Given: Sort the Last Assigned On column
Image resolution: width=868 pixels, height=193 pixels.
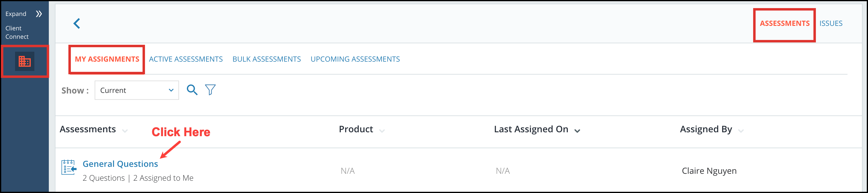Looking at the screenshot, I should pos(577,130).
